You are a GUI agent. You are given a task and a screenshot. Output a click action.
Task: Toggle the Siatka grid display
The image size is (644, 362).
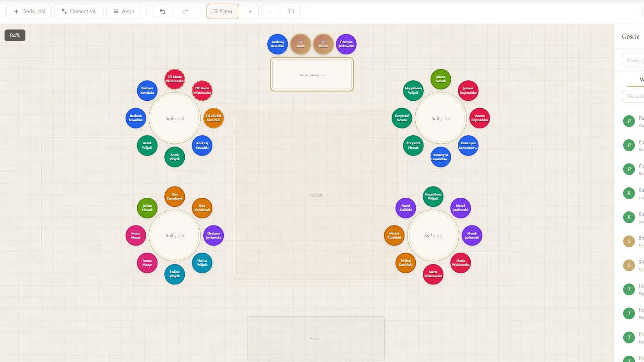pyautogui.click(x=223, y=11)
